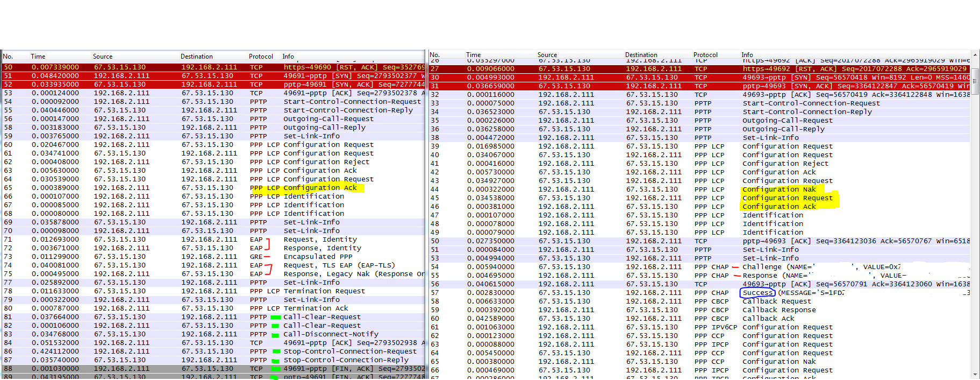Image resolution: width=980 pixels, height=380 pixels.
Task: Select packet 27 https→49692 [RST, ACK] row
Action: [x=699, y=69]
